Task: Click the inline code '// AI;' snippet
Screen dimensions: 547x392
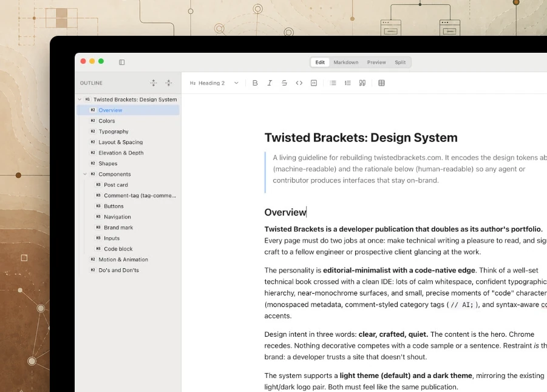Action: pyautogui.click(x=462, y=305)
